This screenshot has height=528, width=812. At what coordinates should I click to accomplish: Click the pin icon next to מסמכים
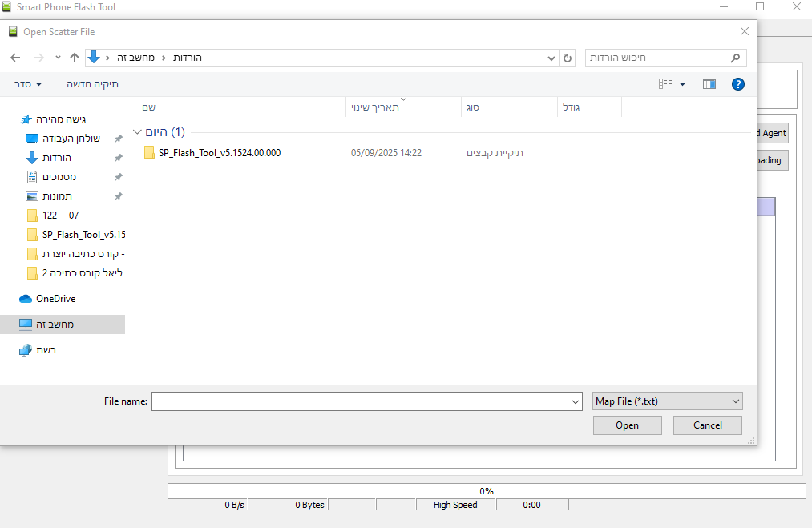[118, 177]
